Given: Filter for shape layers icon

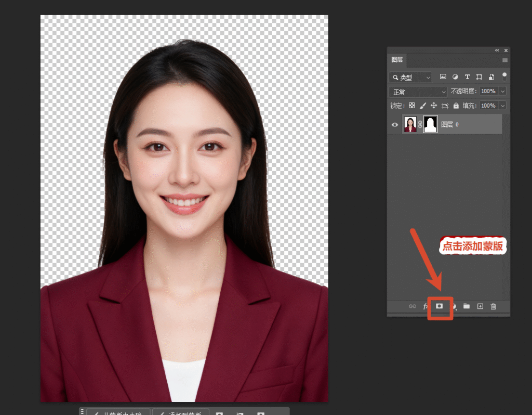Looking at the screenshot, I should (480, 77).
